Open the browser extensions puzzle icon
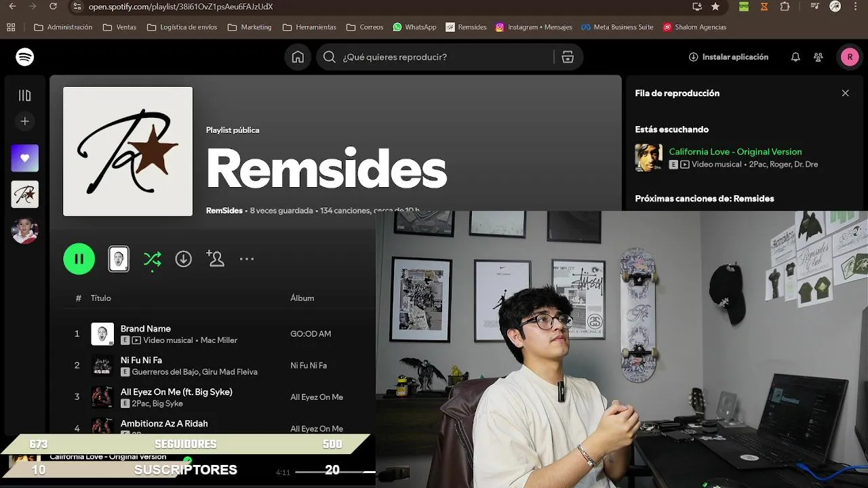This screenshot has width=868, height=488. [x=785, y=6]
